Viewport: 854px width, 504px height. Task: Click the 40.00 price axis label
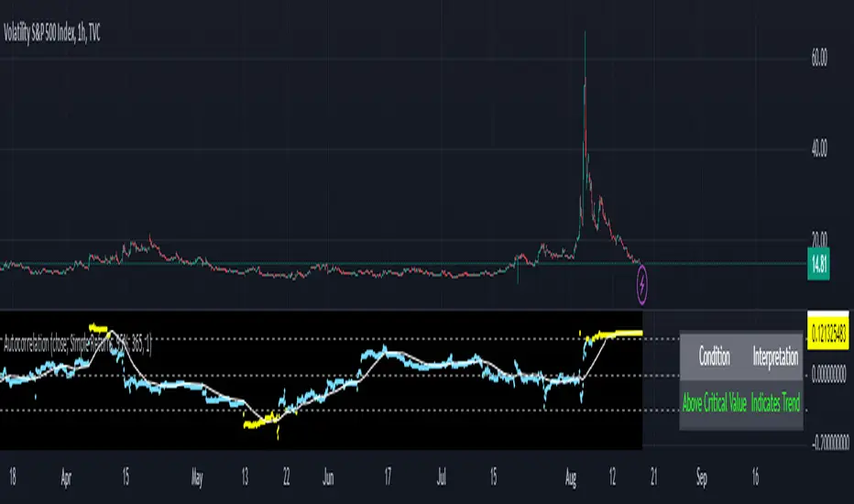pos(819,148)
